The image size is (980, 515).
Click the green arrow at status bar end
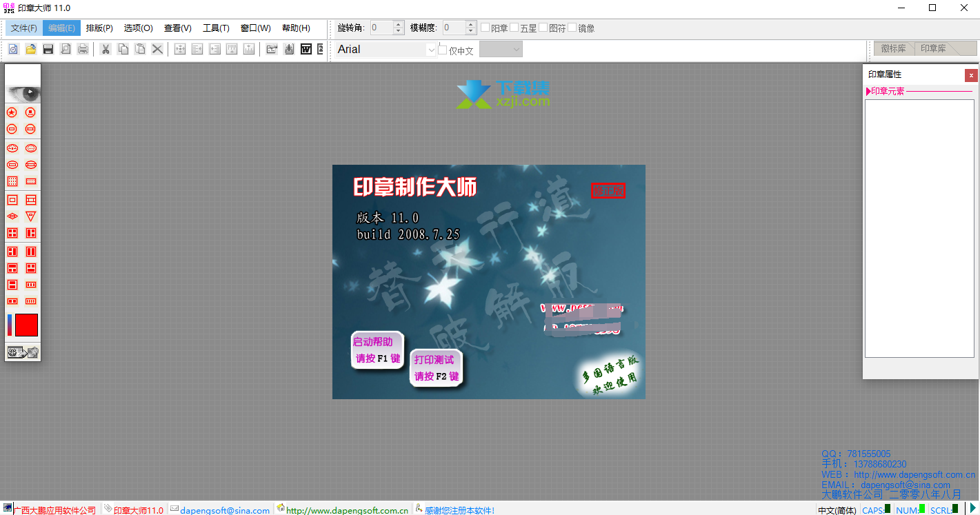click(x=973, y=508)
